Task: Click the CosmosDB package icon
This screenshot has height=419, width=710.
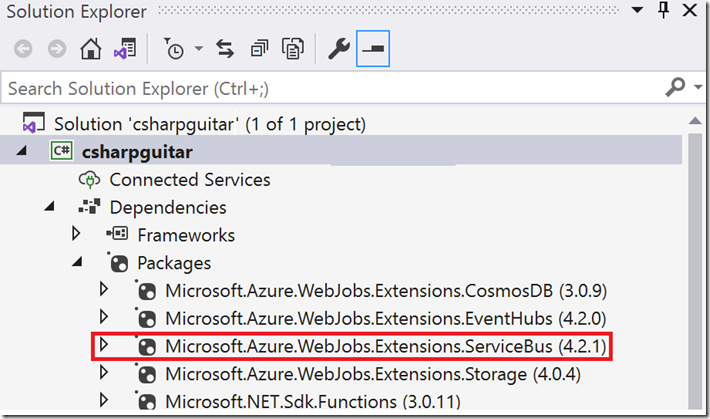Action: [146, 290]
